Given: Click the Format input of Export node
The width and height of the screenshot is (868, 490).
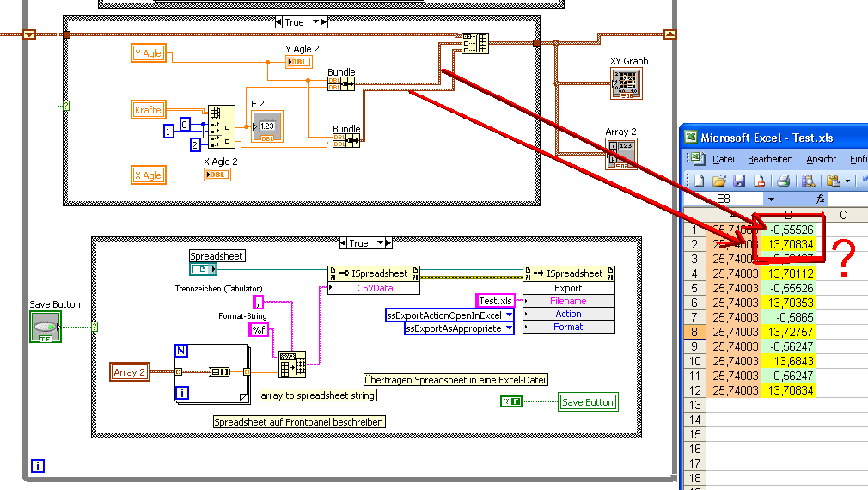Looking at the screenshot, I should tap(569, 327).
